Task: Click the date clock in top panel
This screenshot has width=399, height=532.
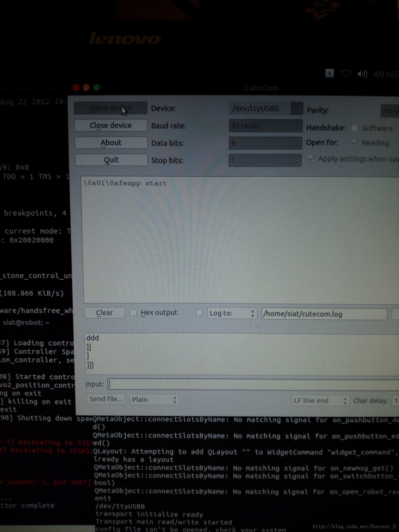Action: (386, 75)
